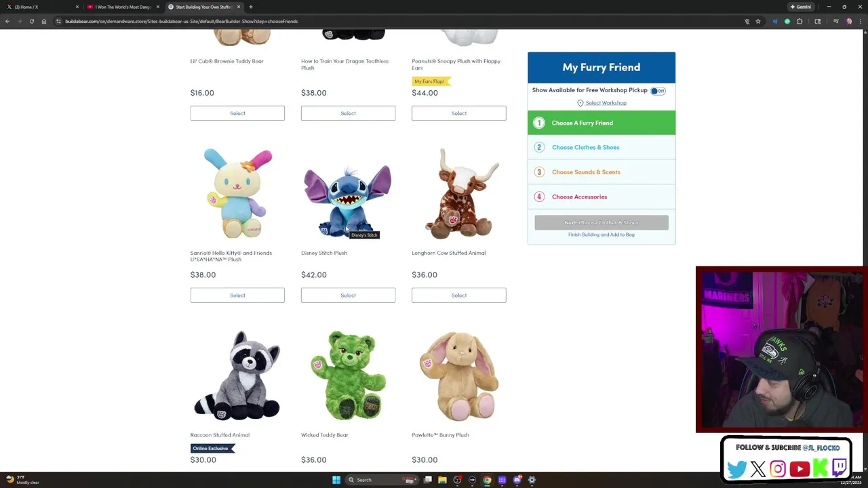Click Next: Choose Clothes & Shoes button
The width and height of the screenshot is (868, 488).
(601, 222)
